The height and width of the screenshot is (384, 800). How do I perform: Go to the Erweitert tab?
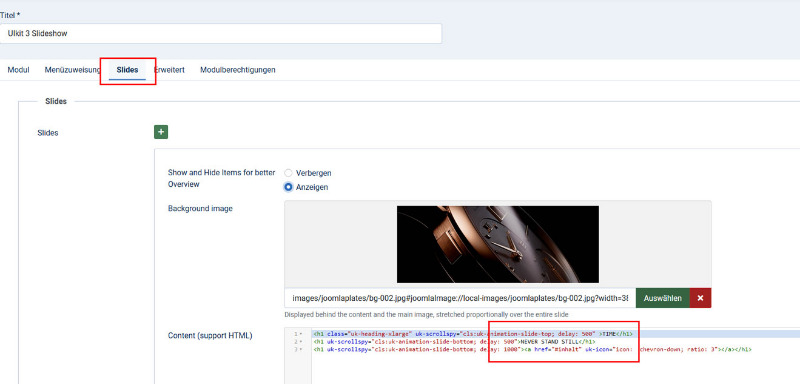(x=169, y=70)
